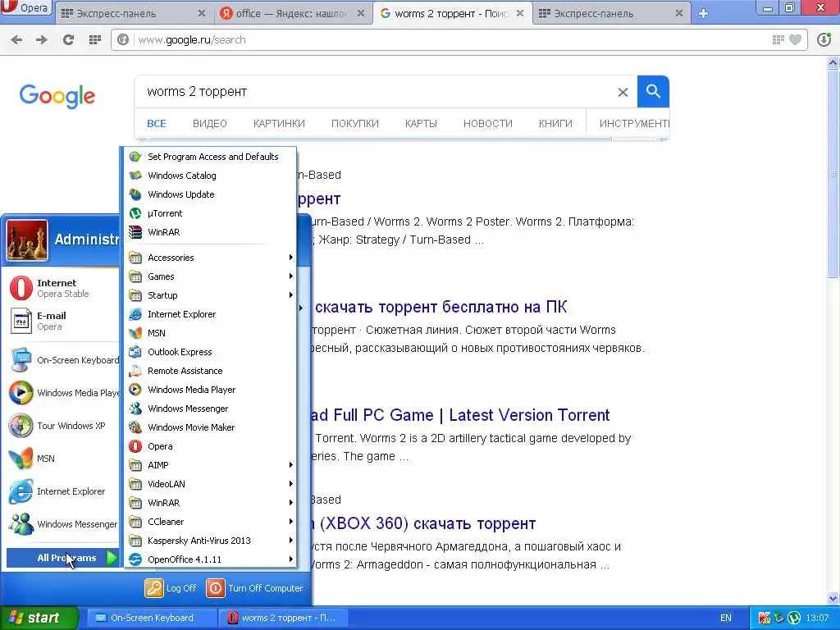Image resolution: width=840 pixels, height=630 pixels.
Task: Clear the search query with X
Action: tap(623, 92)
